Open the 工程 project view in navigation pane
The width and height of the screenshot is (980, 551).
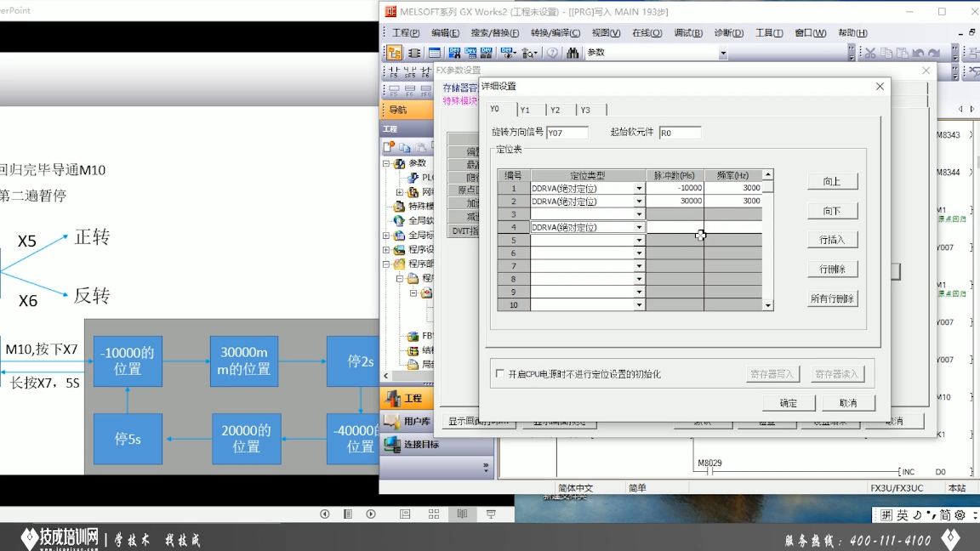pyautogui.click(x=407, y=398)
